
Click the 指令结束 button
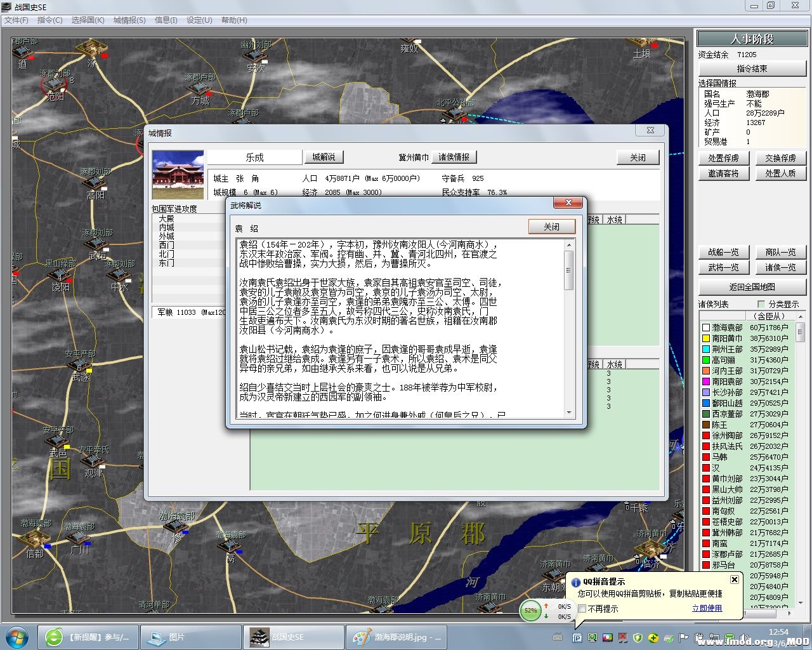(752, 69)
